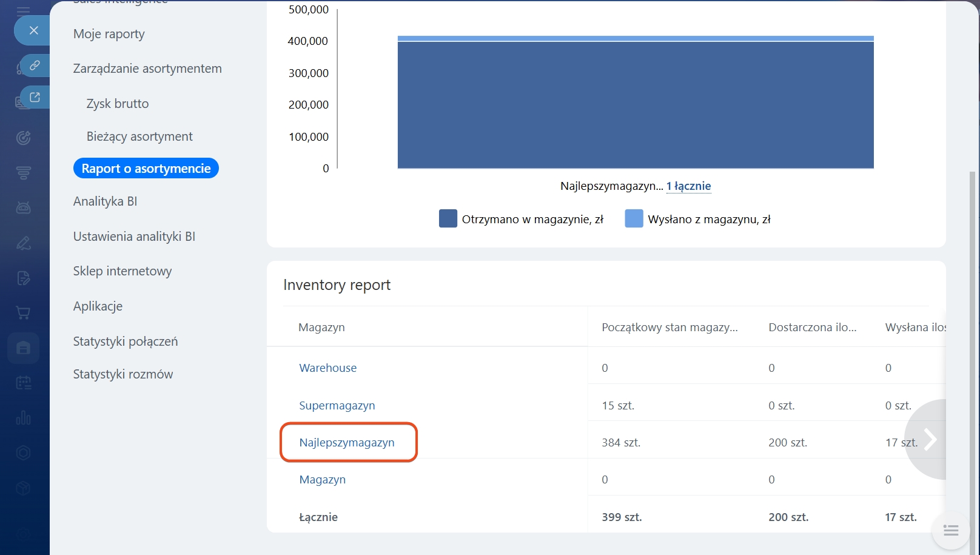980x555 pixels.
Task: Open the shopping cart icon in sidebar
Action: tap(23, 313)
